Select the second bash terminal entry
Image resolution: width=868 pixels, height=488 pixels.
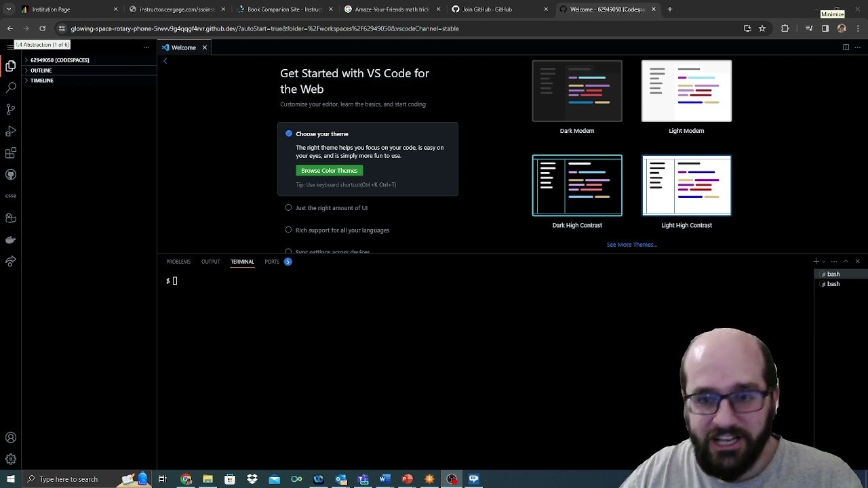pos(841,284)
